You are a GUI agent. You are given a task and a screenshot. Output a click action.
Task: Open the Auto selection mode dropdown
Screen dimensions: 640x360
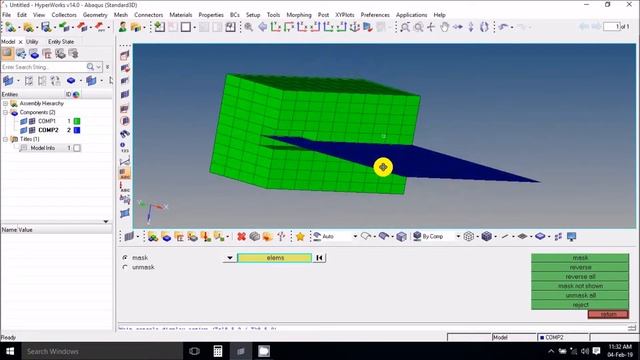[355, 236]
